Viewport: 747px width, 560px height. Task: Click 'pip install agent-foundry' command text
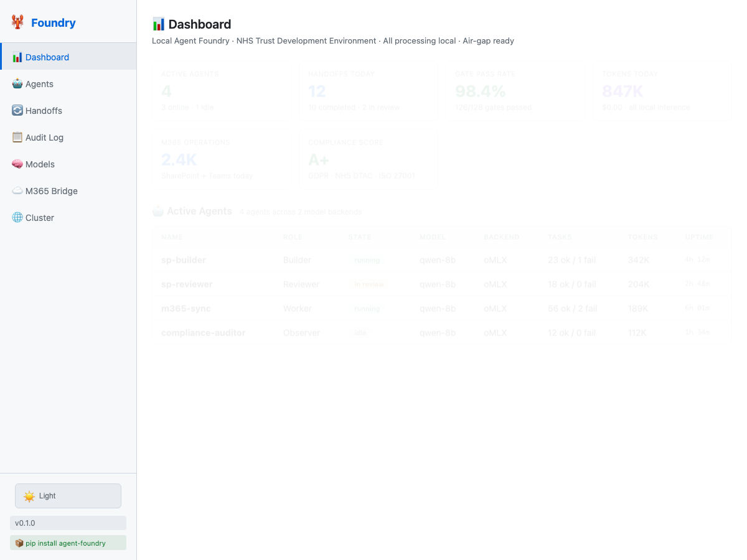[x=65, y=543]
